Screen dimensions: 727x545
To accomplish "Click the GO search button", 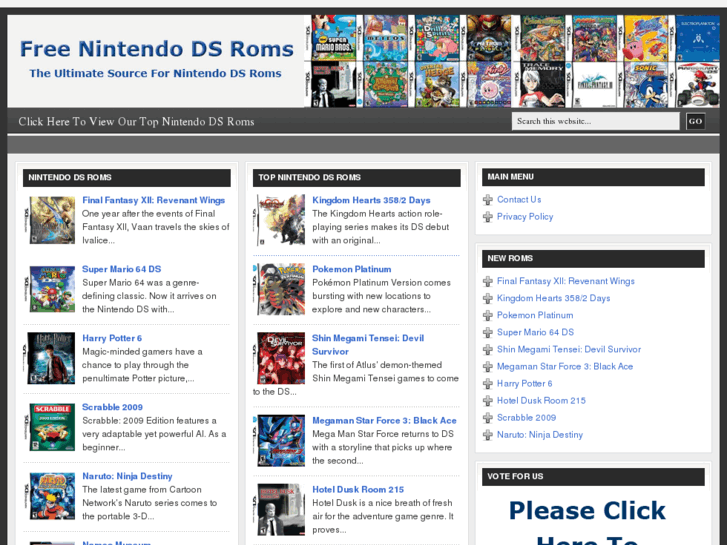I will click(x=695, y=122).
